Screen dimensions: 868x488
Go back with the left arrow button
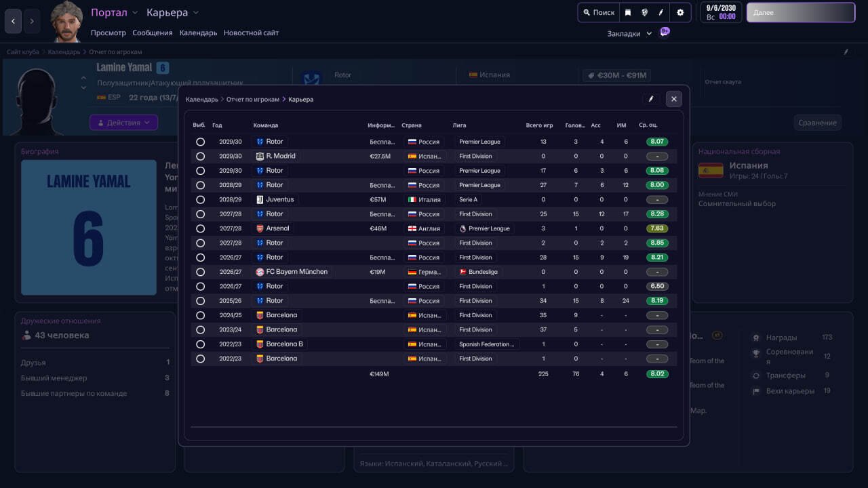click(14, 22)
